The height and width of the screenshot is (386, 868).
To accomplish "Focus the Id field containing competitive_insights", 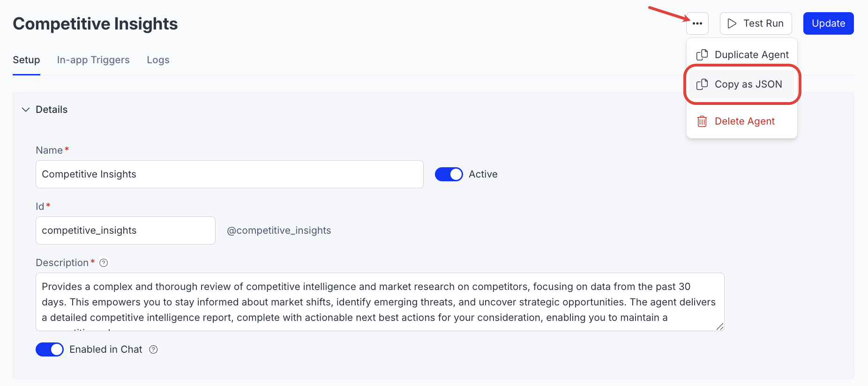I will click(x=125, y=230).
